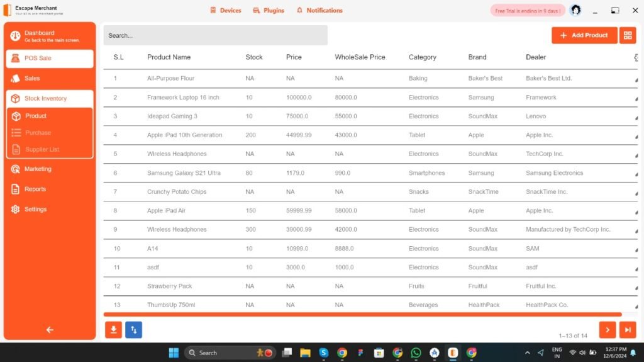Open WhatsApp from the taskbar
644x362 pixels.
click(x=416, y=353)
